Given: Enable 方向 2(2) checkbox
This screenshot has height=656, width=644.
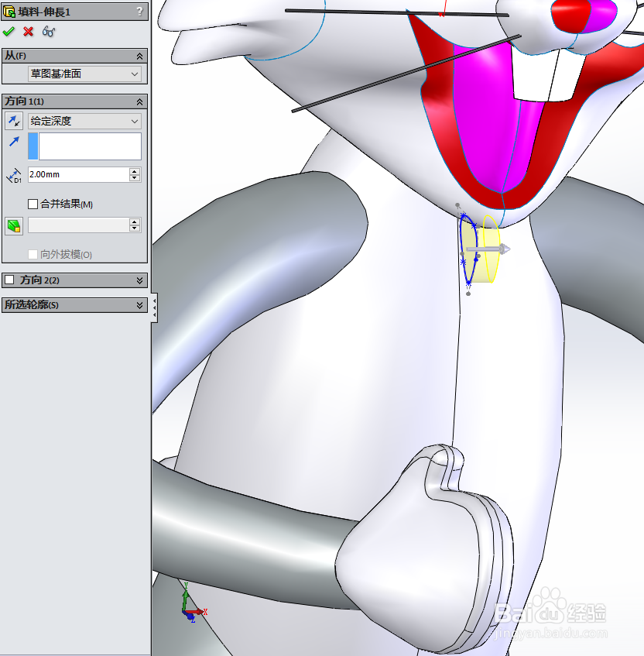Looking at the screenshot, I should tap(9, 280).
